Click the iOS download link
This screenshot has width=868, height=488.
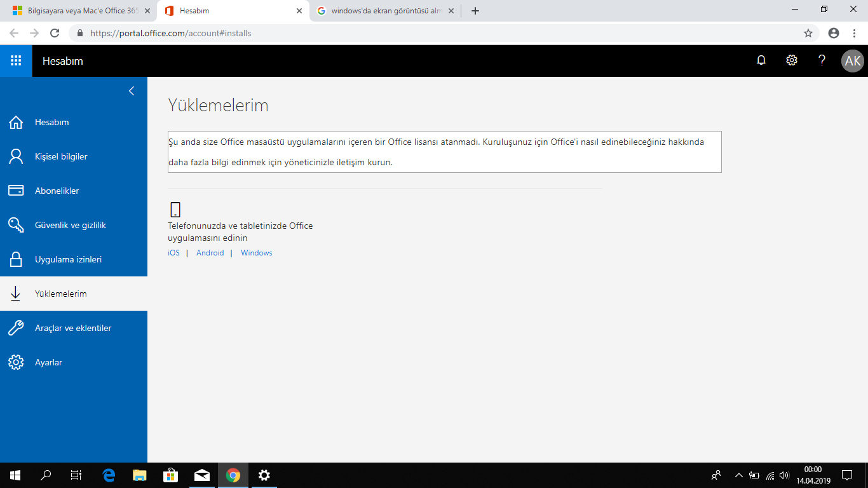[x=173, y=253]
